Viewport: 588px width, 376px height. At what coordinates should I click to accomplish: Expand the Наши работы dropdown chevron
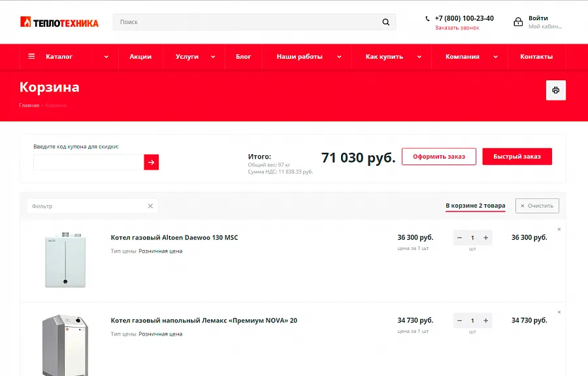click(x=339, y=57)
